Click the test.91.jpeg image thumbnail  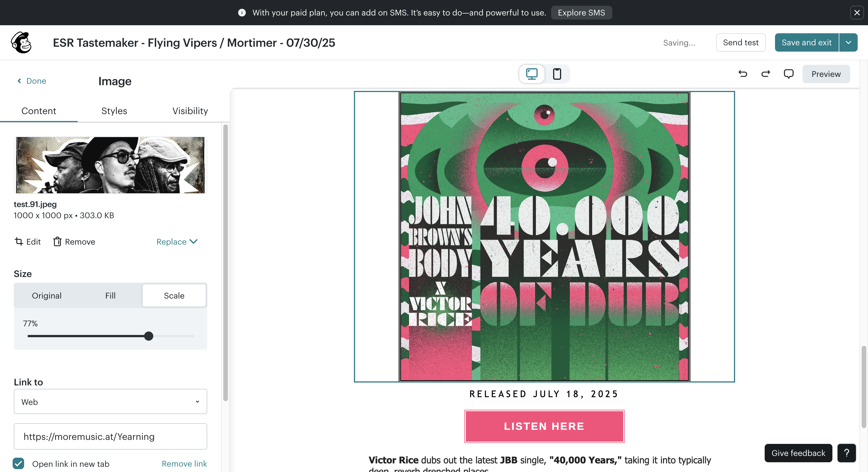coord(111,165)
